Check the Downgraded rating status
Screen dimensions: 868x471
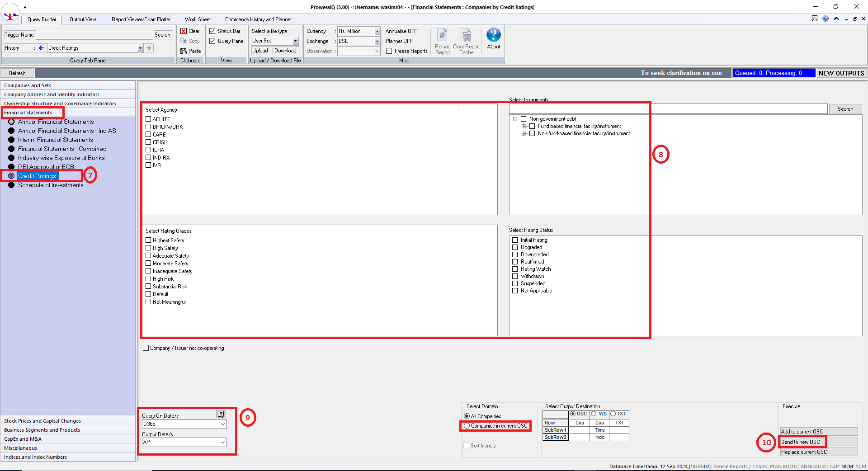pyautogui.click(x=515, y=254)
